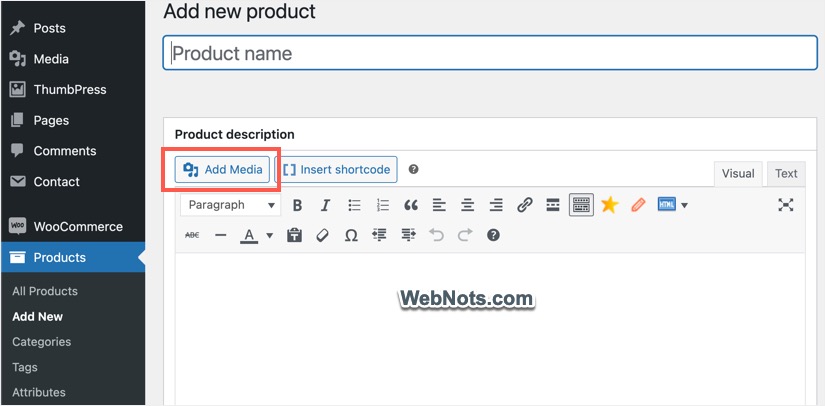Screen dimensions: 825x406
Task: Switch to the Text editor tab
Action: point(786,173)
